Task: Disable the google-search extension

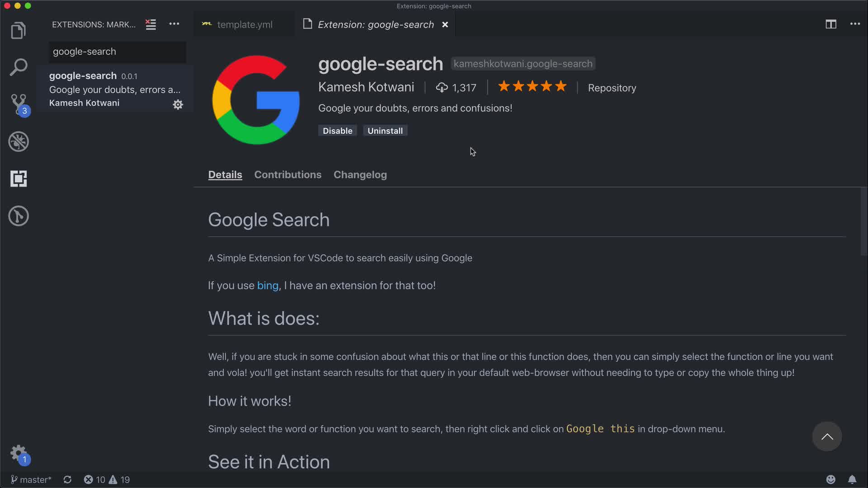Action: click(337, 131)
